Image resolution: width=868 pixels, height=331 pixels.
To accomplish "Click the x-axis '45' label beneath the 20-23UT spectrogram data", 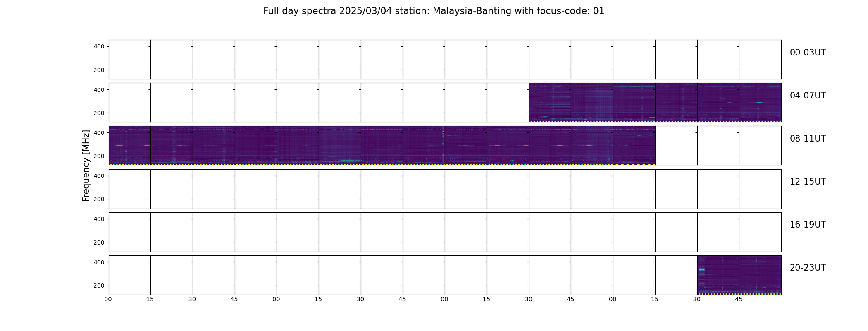I will click(739, 299).
